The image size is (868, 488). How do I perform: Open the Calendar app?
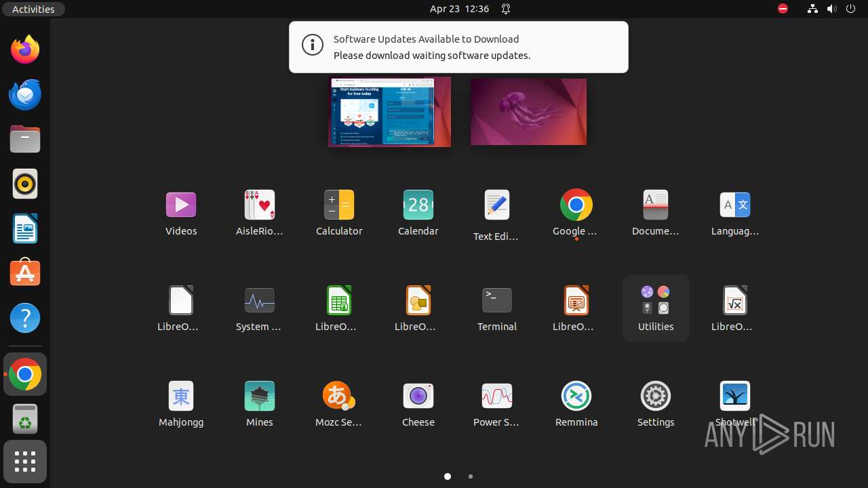tap(418, 213)
